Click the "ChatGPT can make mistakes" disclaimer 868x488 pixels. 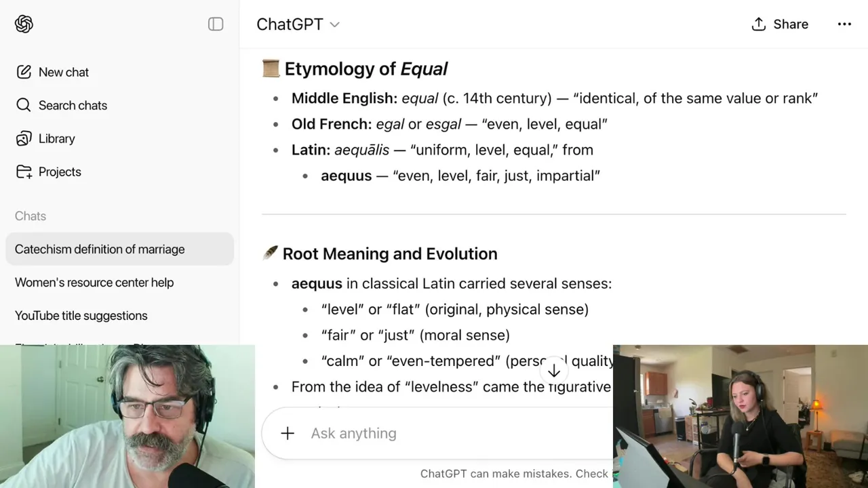point(515,474)
